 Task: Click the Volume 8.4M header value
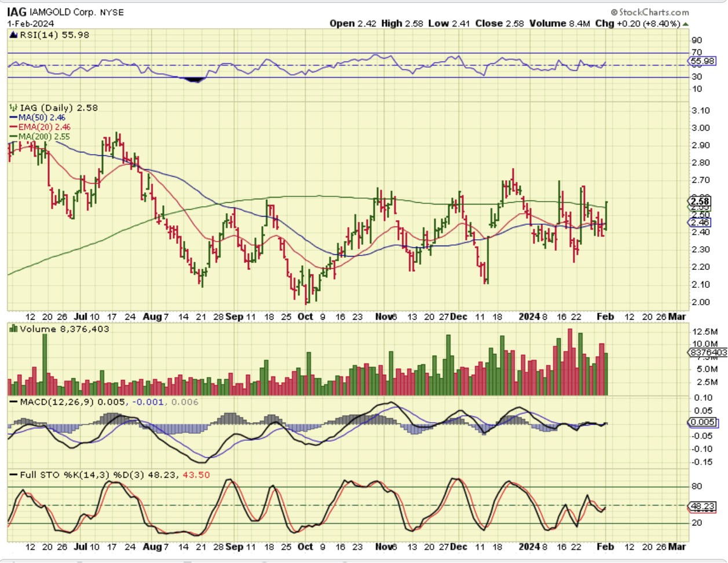pos(559,23)
